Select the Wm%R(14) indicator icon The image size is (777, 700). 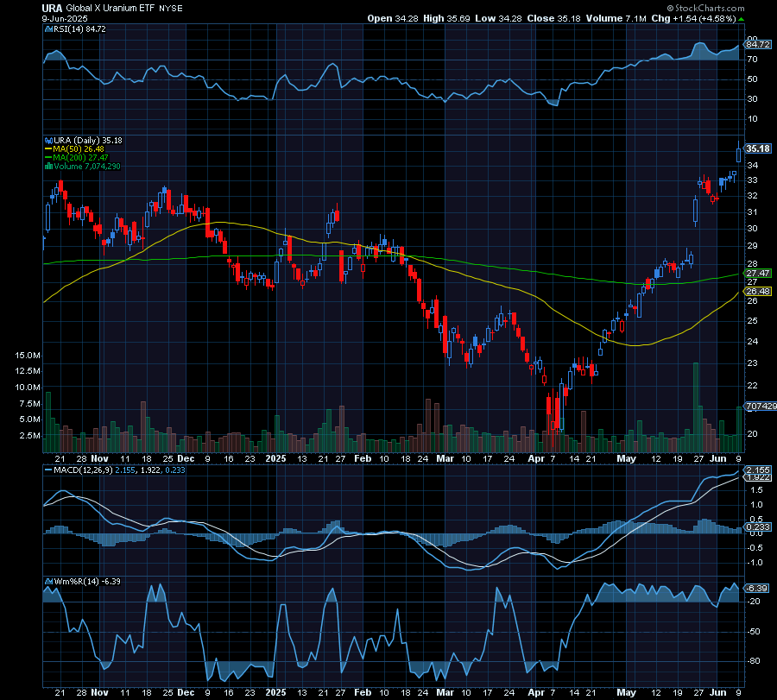pyautogui.click(x=49, y=582)
